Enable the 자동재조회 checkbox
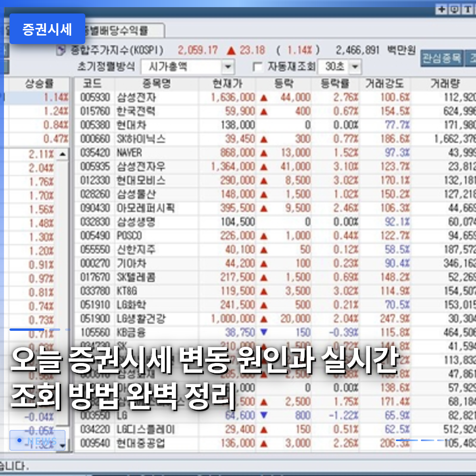The height and width of the screenshot is (476, 476). [x=257, y=67]
